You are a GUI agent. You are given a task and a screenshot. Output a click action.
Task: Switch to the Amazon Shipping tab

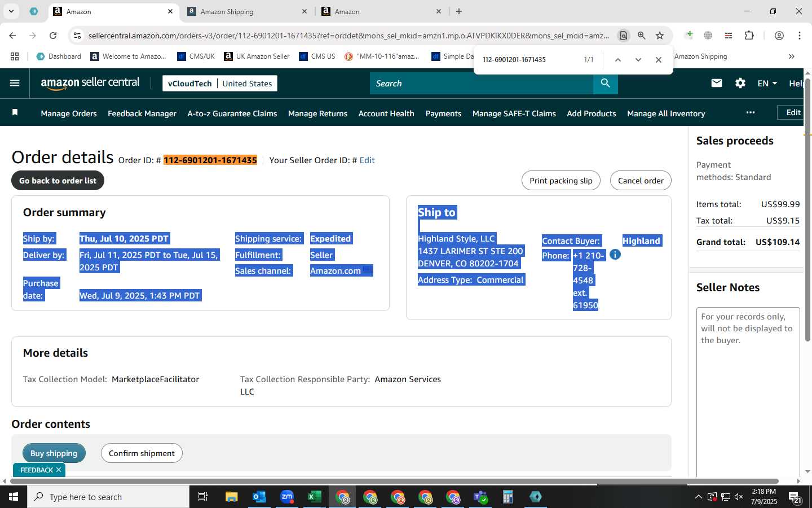247,11
